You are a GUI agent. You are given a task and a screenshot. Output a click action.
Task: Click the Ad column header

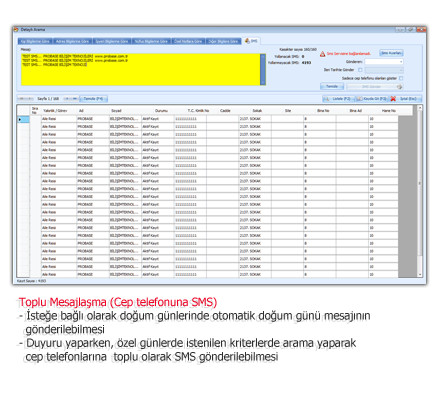(x=93, y=111)
